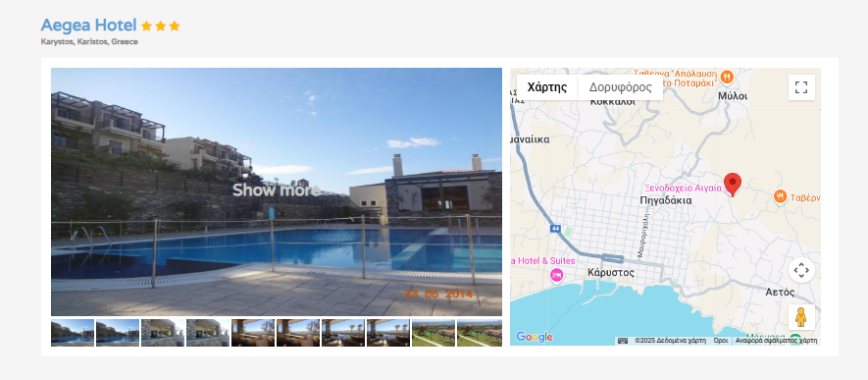Select the last thumbnail with green lawn
Screen dimensions: 868x380
(480, 333)
